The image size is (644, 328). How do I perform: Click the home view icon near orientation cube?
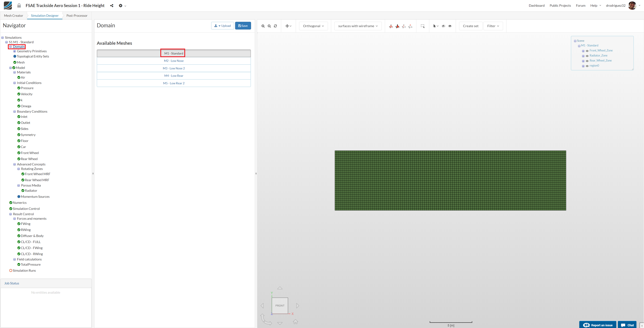(296, 322)
